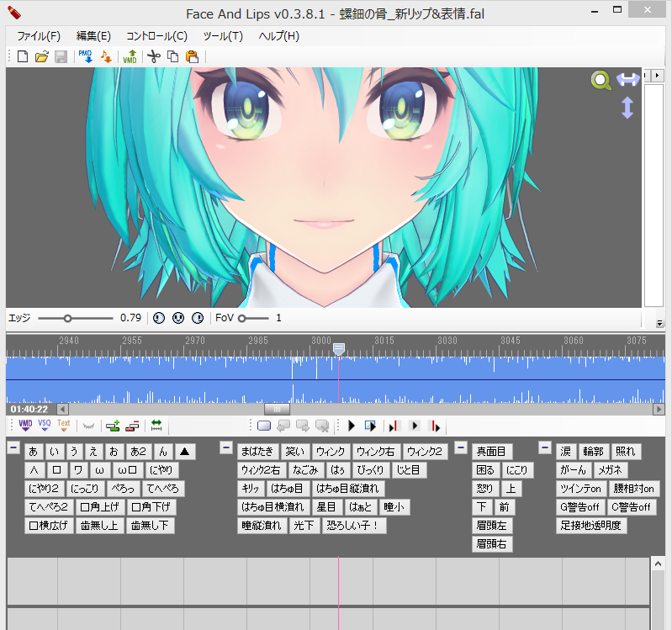Open the コントロール(C) menu
Screen dimensions: 672x630
click(157, 36)
